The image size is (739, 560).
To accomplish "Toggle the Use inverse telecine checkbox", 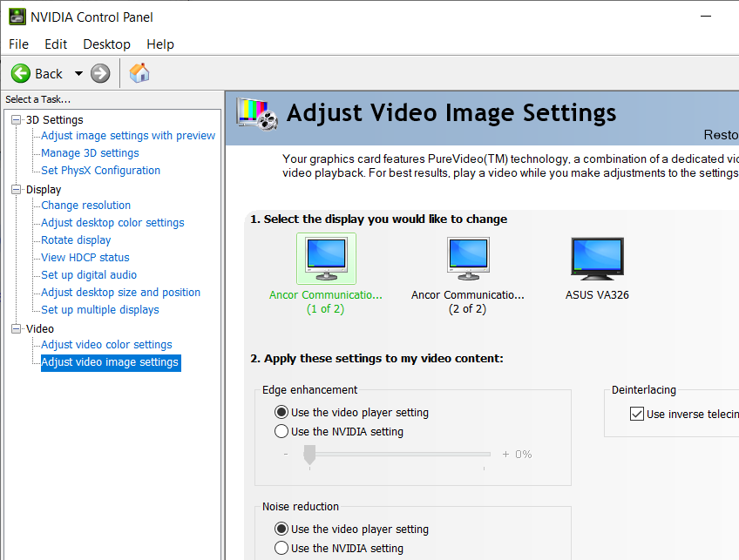I will pos(637,414).
